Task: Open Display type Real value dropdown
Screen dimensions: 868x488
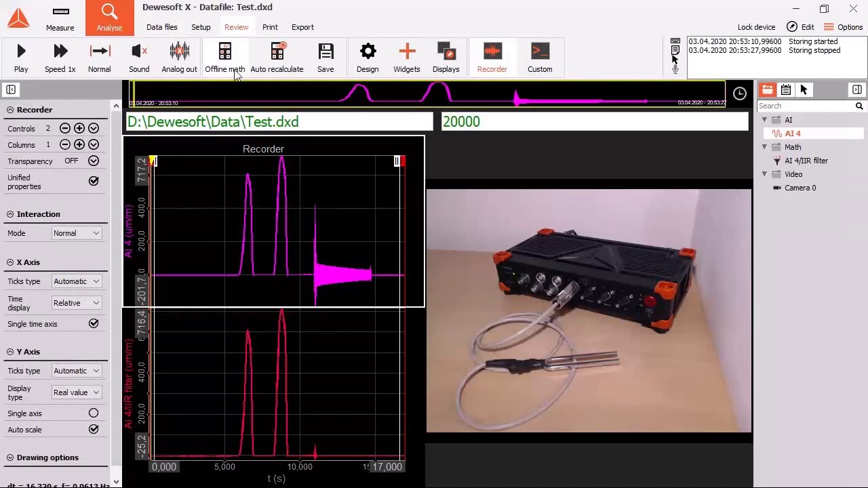Action: click(77, 392)
